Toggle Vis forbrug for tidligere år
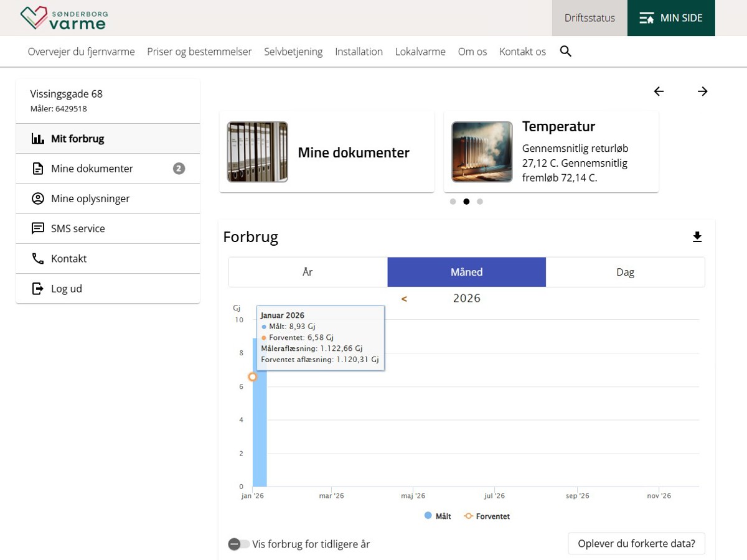This screenshot has width=747, height=560. coord(238,544)
